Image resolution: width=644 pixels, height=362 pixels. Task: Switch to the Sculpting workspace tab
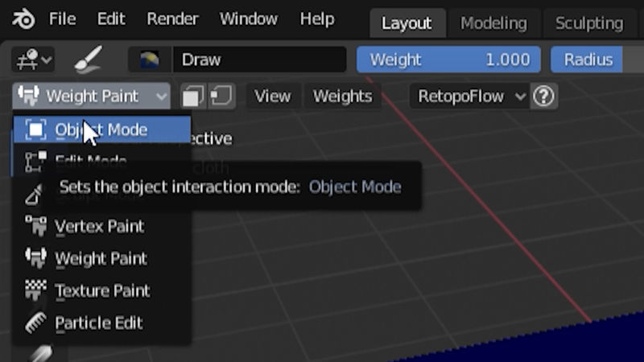[589, 23]
